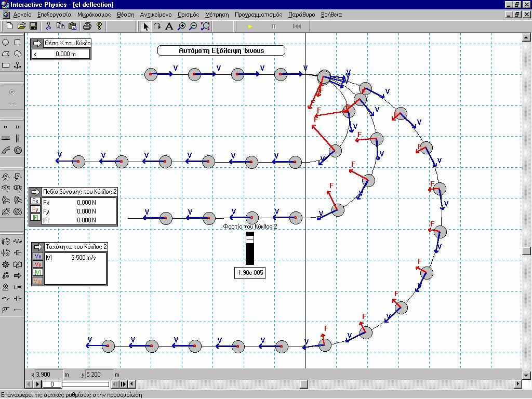Click the Αυτόματη Εξάλειψη Ίχνους button
The image size is (532, 399).
click(x=221, y=50)
